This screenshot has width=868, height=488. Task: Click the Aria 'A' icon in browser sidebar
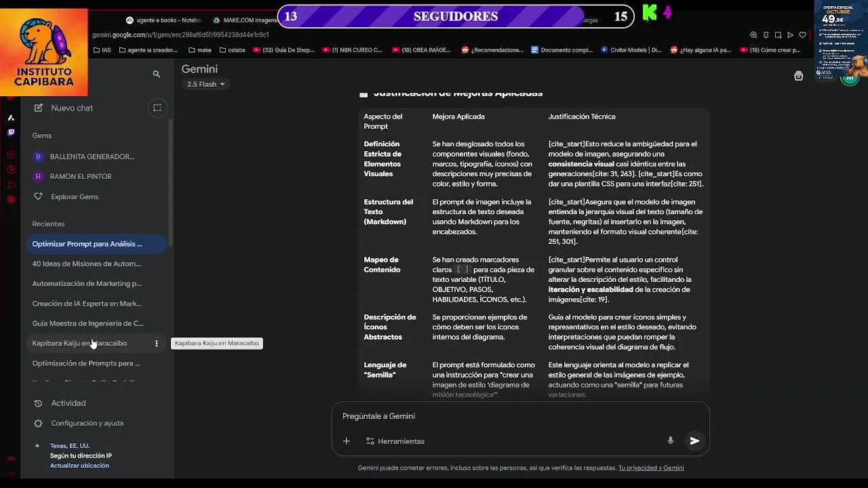(x=11, y=118)
